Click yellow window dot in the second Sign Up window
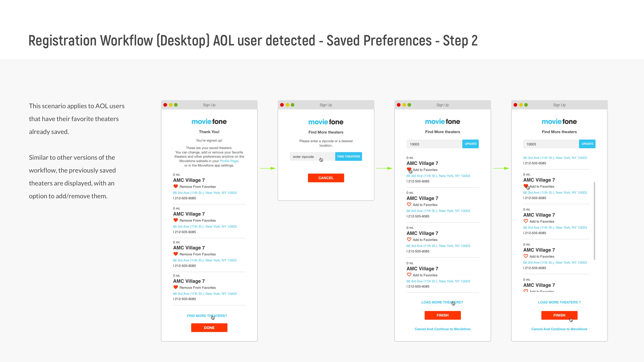Screen dimensions: 644x362 [x=288, y=105]
